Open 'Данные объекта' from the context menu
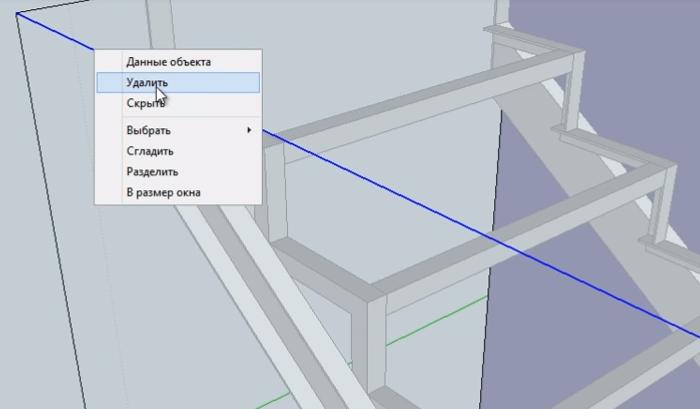This screenshot has height=409, width=700. [168, 62]
